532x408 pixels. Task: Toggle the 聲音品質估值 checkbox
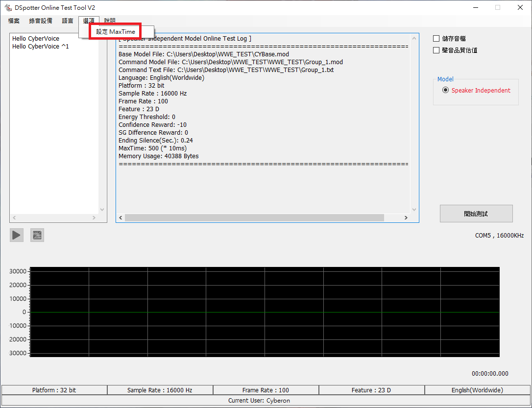[436, 50]
